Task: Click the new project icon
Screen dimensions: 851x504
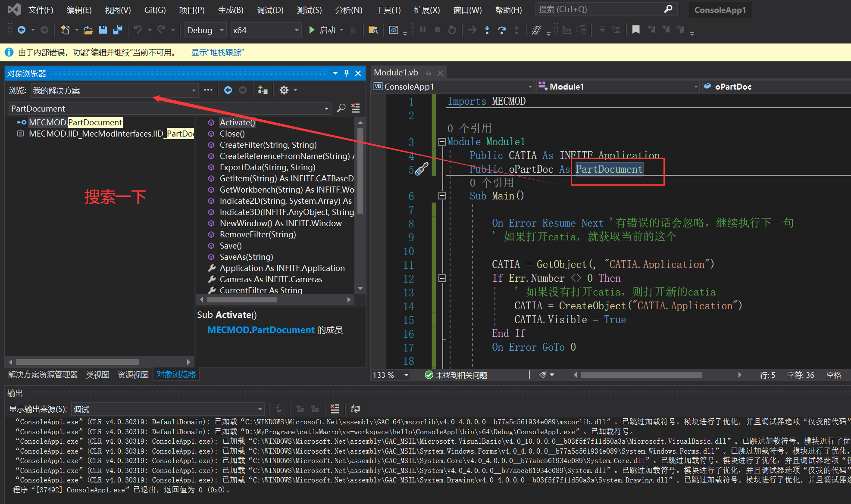Action: pos(65,30)
